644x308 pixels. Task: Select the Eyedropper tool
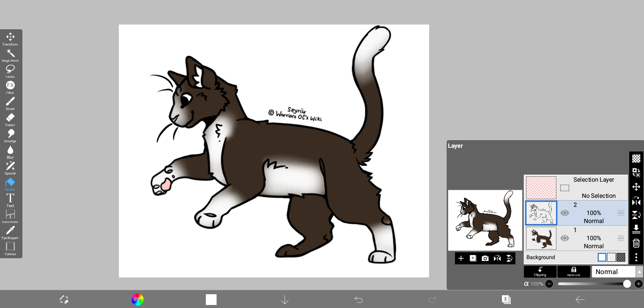click(x=10, y=232)
